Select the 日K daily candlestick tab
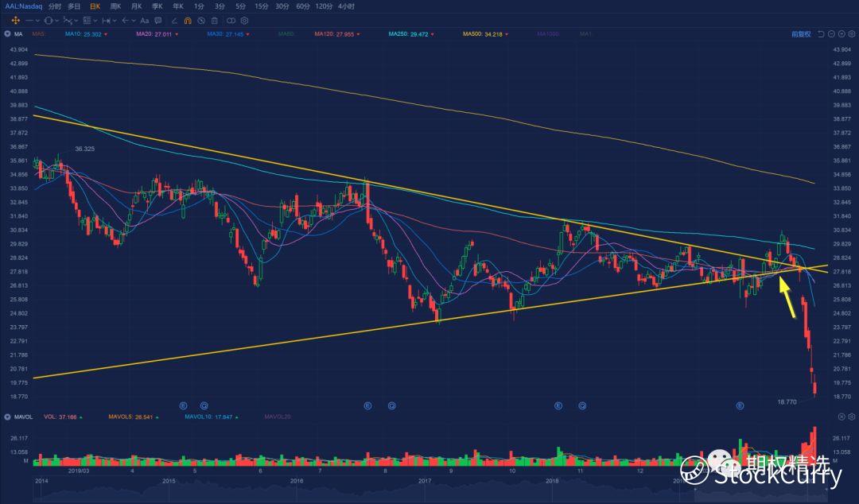 click(95, 6)
